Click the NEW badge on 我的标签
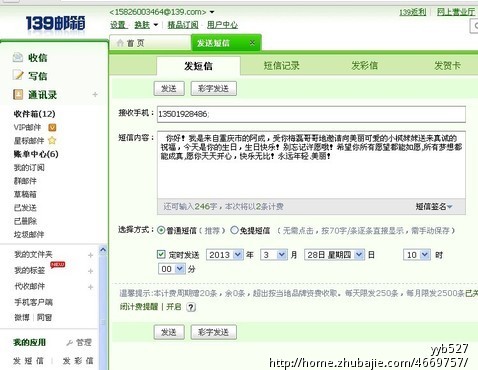 58,264
